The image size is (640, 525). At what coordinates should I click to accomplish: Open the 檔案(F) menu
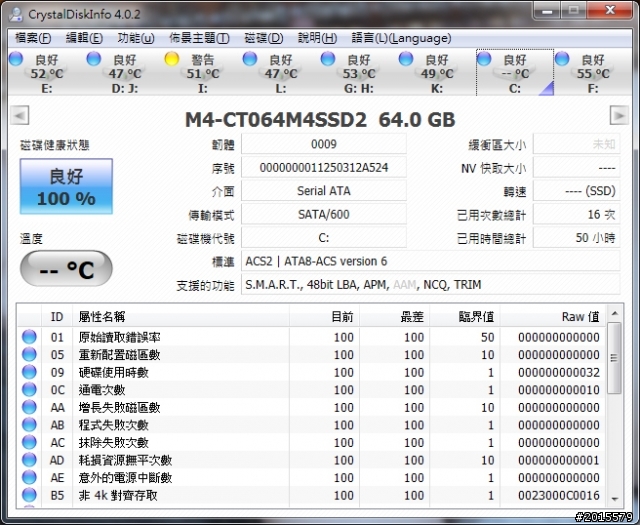pos(33,38)
